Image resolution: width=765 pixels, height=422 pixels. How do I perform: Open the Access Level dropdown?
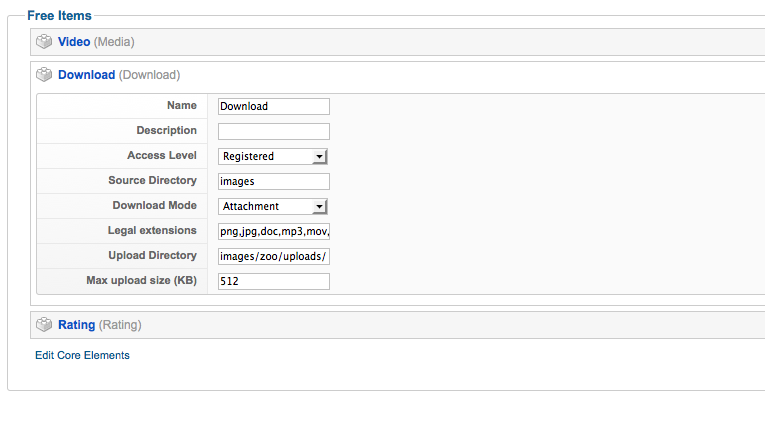(x=274, y=156)
